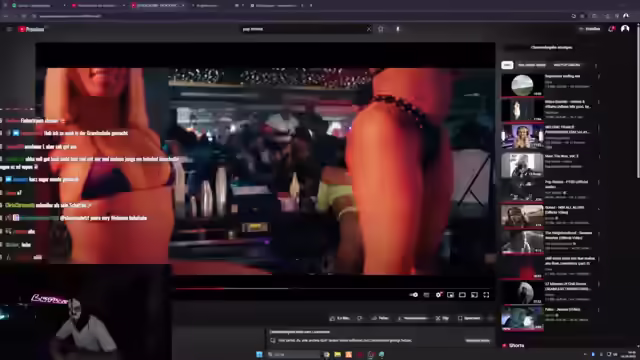Image resolution: width=640 pixels, height=360 pixels.
Task: Enable the miniplayer mode icon
Action: [x=450, y=295]
